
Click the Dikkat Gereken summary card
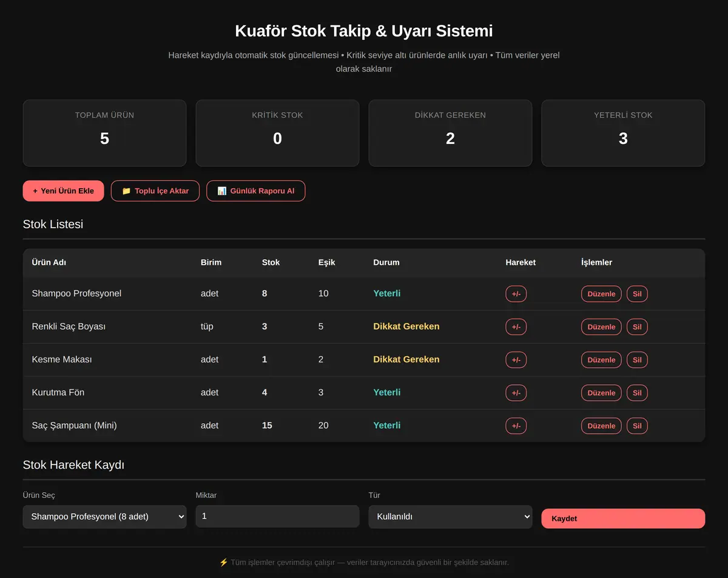[x=450, y=133]
